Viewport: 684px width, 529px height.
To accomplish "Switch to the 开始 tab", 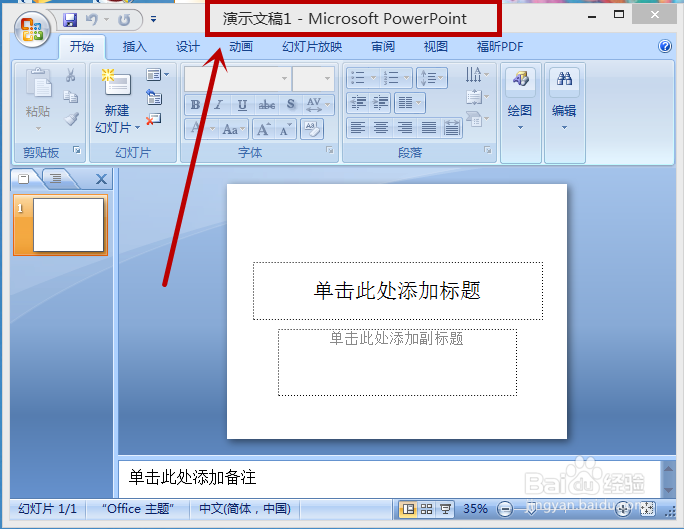I will click(82, 46).
